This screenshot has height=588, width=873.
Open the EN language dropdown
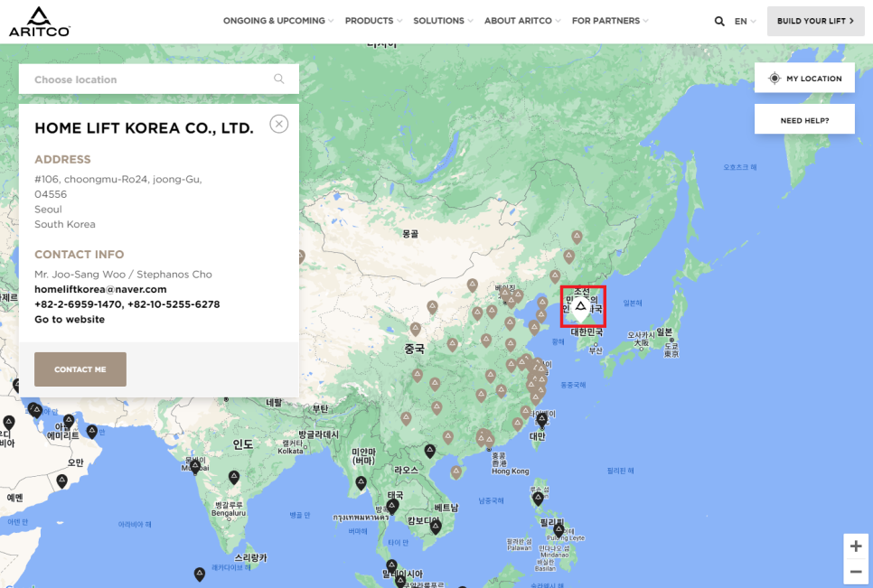tap(745, 21)
